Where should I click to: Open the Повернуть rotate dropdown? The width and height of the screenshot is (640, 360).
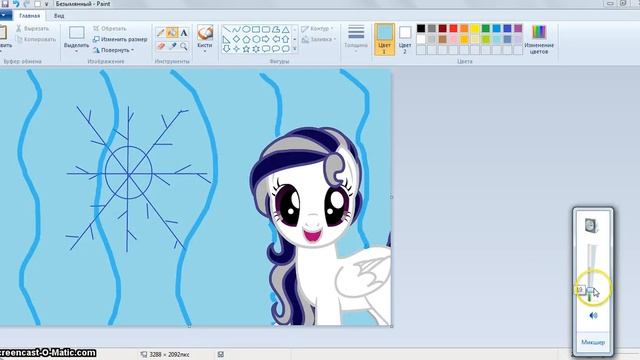pyautogui.click(x=113, y=50)
